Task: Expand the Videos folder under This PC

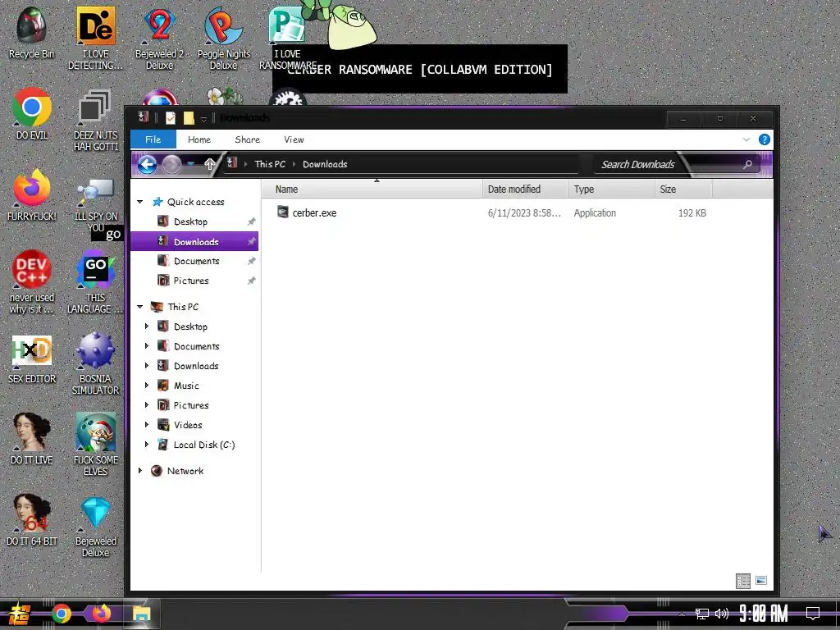Action: 147,425
